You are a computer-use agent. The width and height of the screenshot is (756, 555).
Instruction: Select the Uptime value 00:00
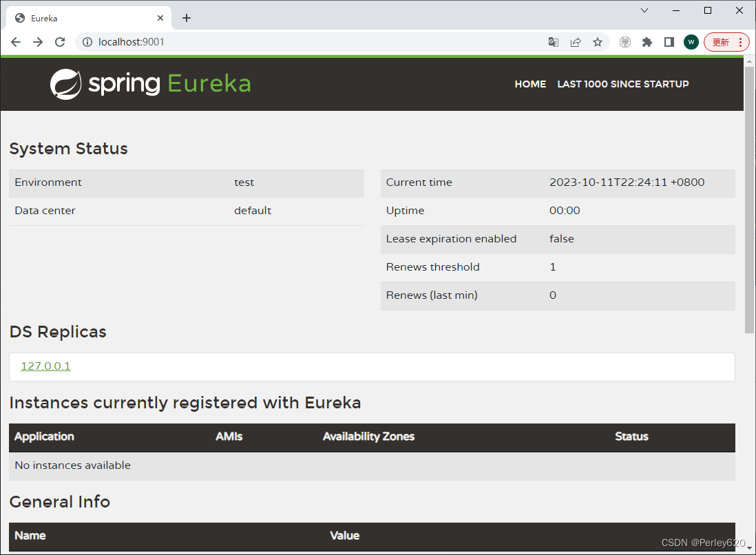pos(565,211)
